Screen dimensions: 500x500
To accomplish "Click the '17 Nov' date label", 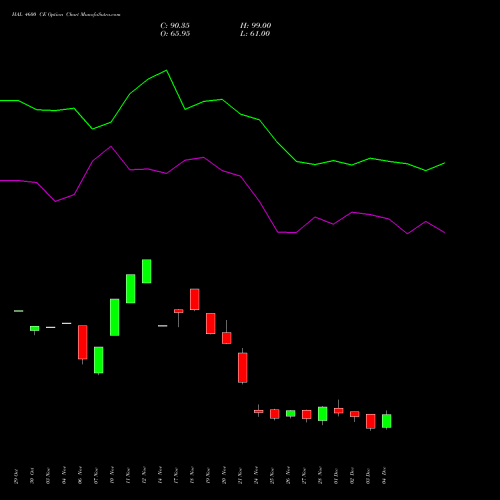I will point(176,476).
